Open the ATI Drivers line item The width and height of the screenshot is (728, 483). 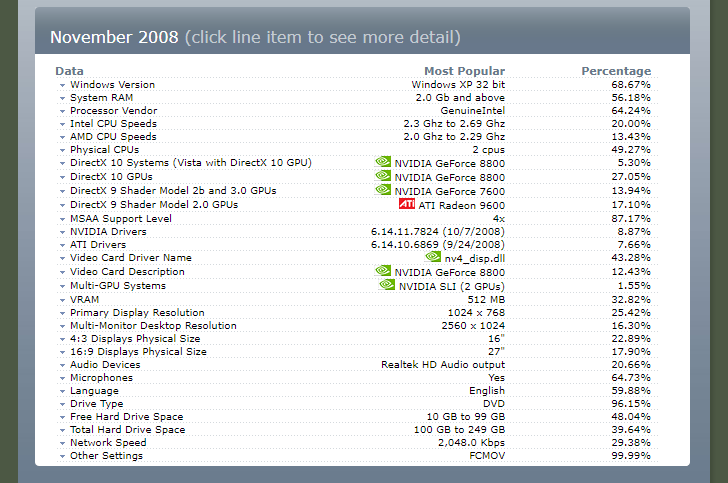(98, 244)
